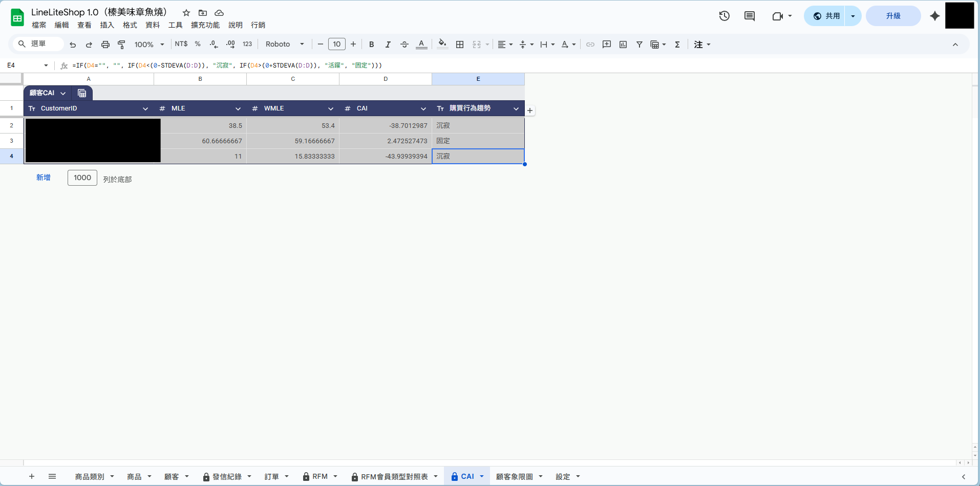Viewport: 980px width, 486px height.
Task: Expand the zoom 100% dropdown
Action: point(149,45)
